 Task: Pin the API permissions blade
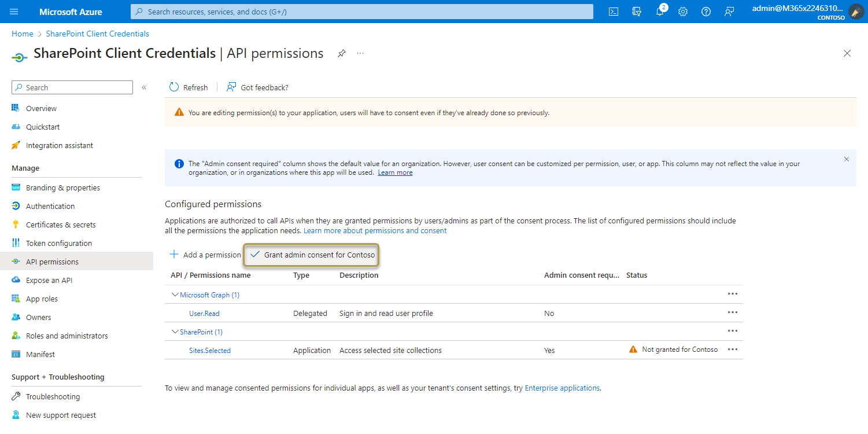341,53
